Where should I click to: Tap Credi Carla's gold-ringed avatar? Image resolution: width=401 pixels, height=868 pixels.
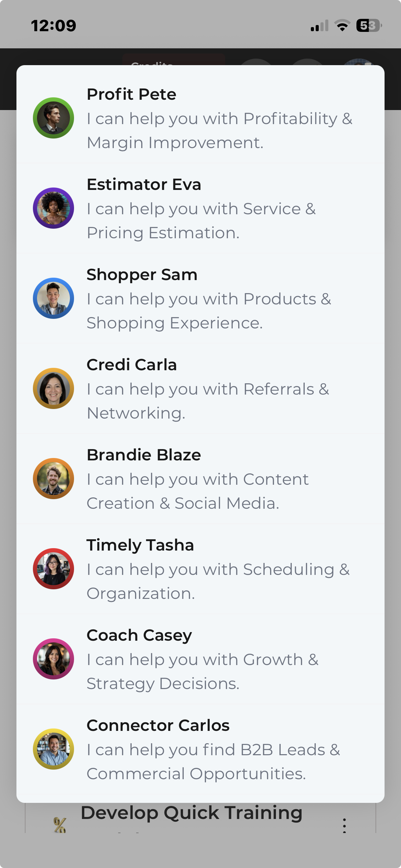pos(53,388)
